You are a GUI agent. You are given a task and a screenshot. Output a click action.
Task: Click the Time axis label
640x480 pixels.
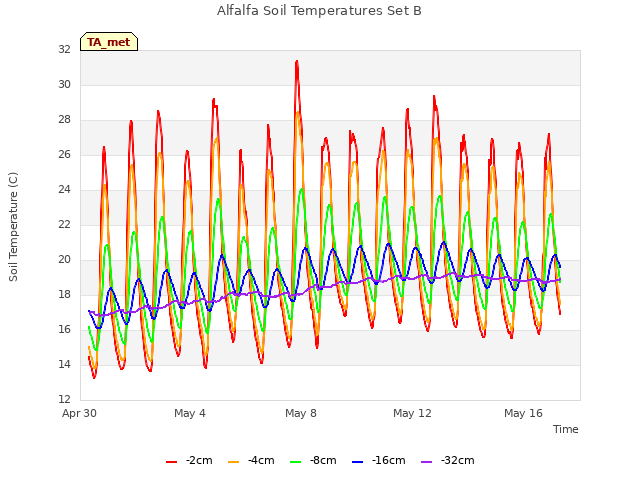(x=566, y=429)
